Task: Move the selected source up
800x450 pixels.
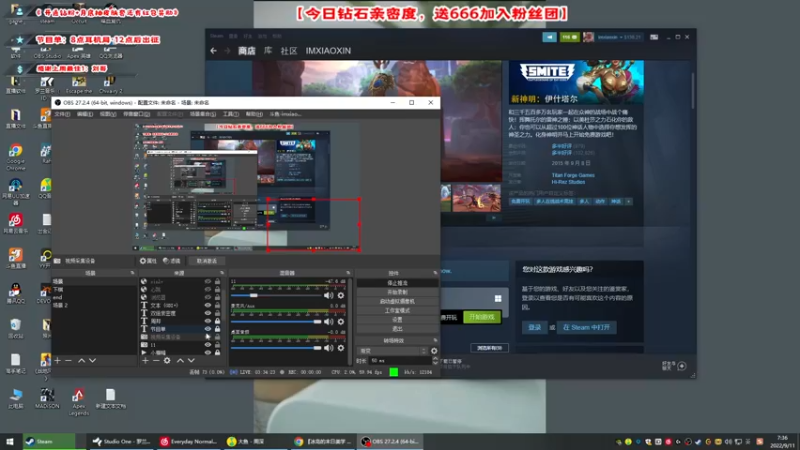Action: click(x=180, y=361)
